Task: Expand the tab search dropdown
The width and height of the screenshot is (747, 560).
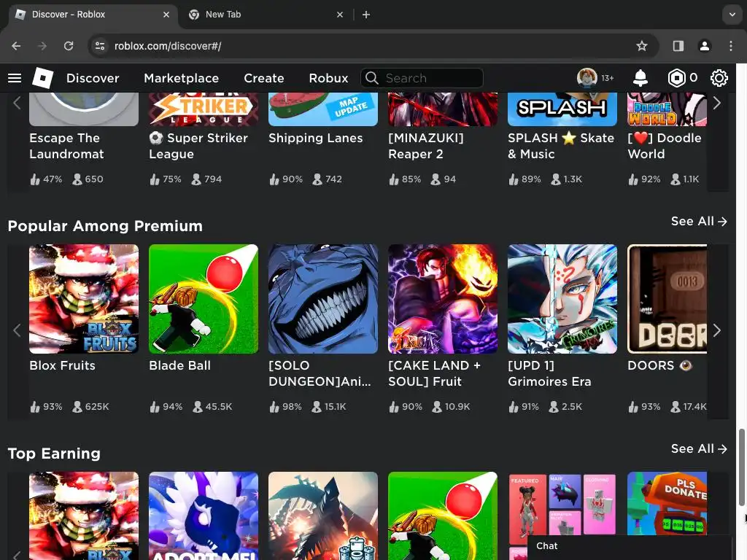Action: point(732,15)
